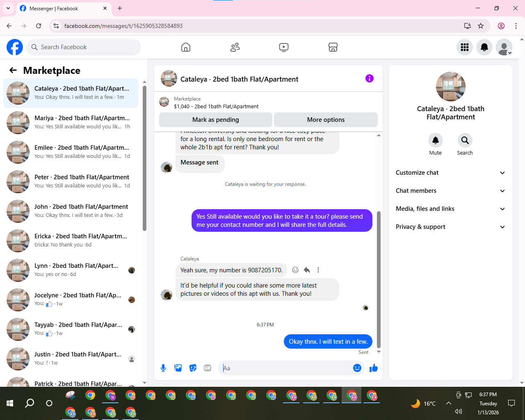The image size is (525, 420).
Task: Expand Chat members section
Action: [x=450, y=191]
